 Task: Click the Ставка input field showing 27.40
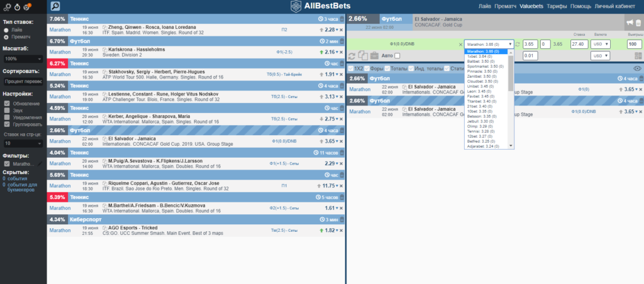[579, 45]
